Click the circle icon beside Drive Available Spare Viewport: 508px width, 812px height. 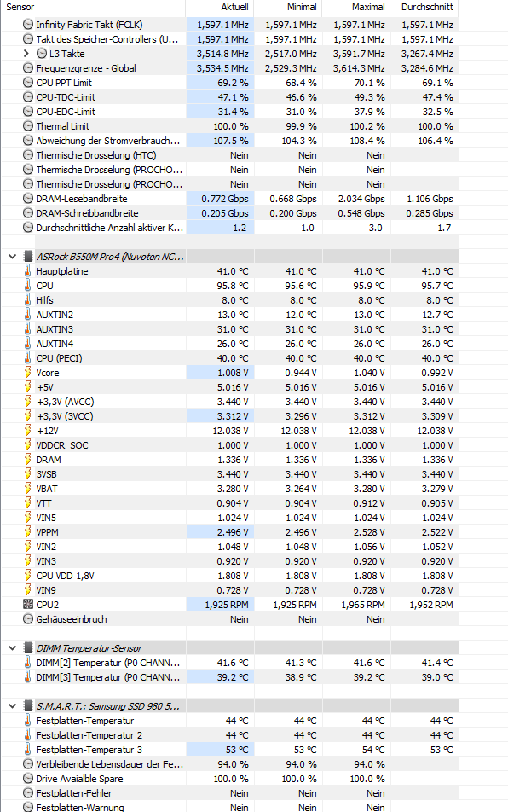tap(28, 779)
